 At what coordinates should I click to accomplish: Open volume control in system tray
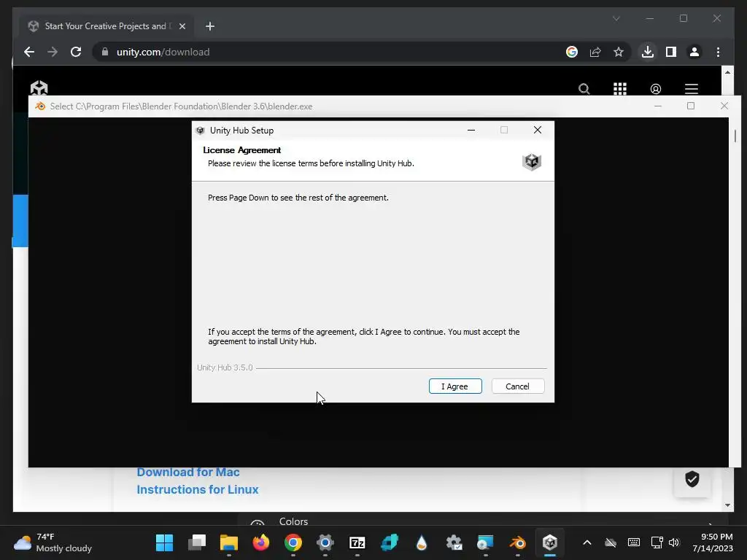tap(674, 542)
